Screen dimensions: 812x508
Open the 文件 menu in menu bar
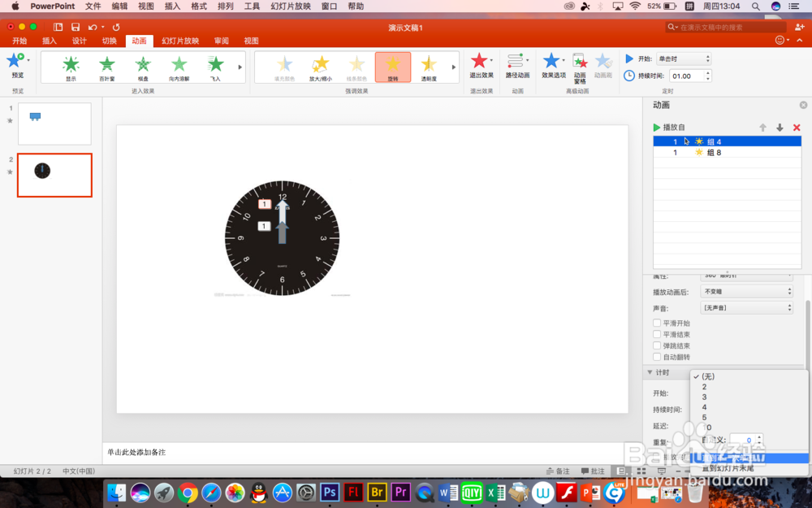tap(93, 7)
